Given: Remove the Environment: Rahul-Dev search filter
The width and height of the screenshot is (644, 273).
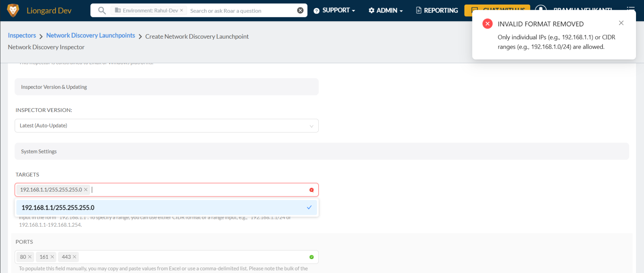Looking at the screenshot, I should click(182, 10).
